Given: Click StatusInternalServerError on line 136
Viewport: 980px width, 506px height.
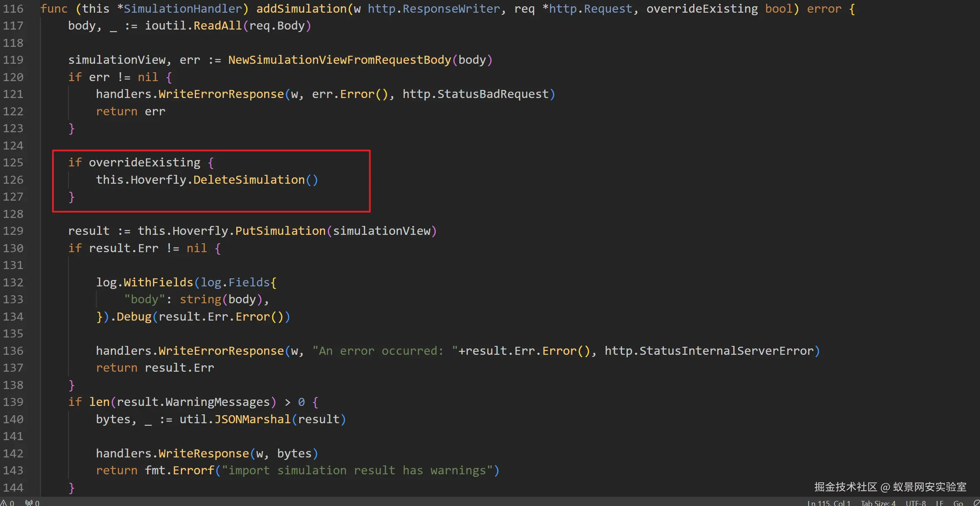Looking at the screenshot, I should coord(726,351).
